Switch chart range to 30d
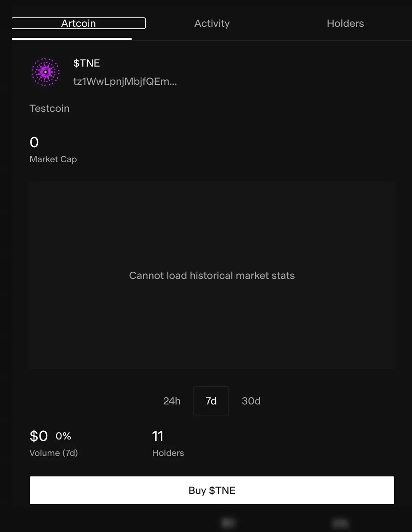The image size is (412, 532). coord(251,401)
